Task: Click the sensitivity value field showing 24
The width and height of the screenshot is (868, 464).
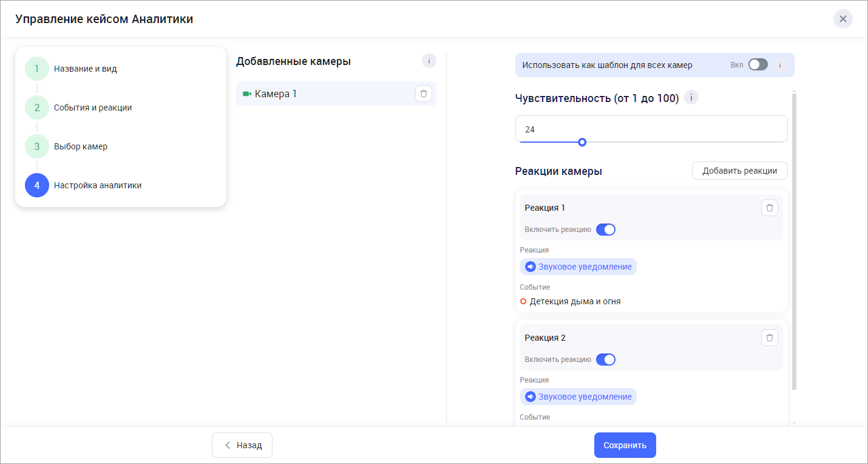Action: pos(651,129)
